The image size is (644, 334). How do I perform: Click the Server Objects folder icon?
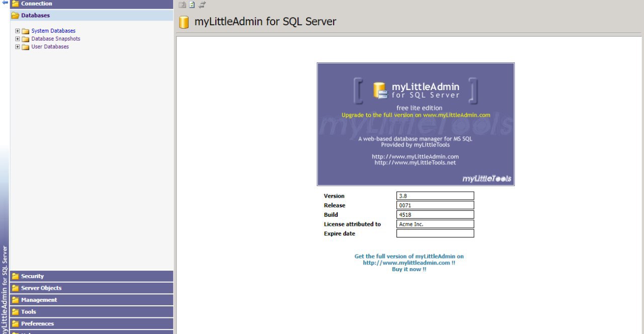pyautogui.click(x=15, y=288)
